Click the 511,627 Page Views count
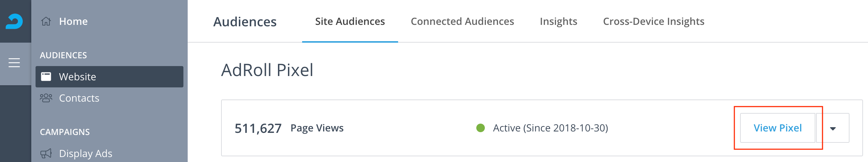 tap(289, 128)
